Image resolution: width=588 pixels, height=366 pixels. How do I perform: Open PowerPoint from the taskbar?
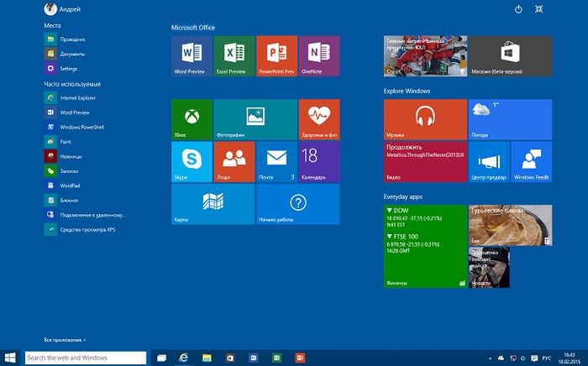click(x=300, y=358)
